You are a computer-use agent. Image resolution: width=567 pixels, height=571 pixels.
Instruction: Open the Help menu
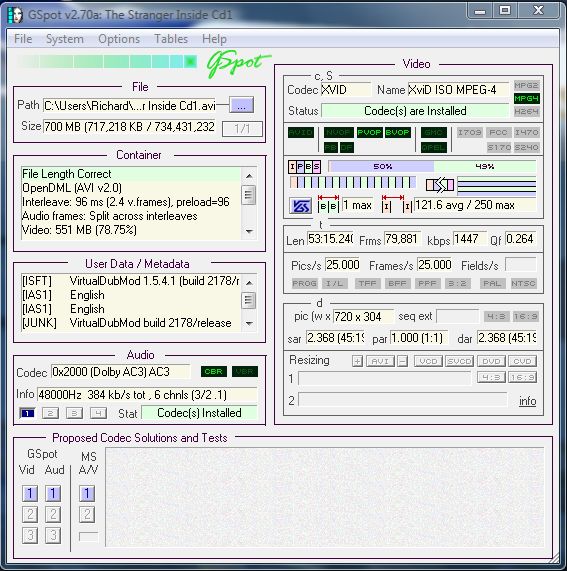[214, 39]
